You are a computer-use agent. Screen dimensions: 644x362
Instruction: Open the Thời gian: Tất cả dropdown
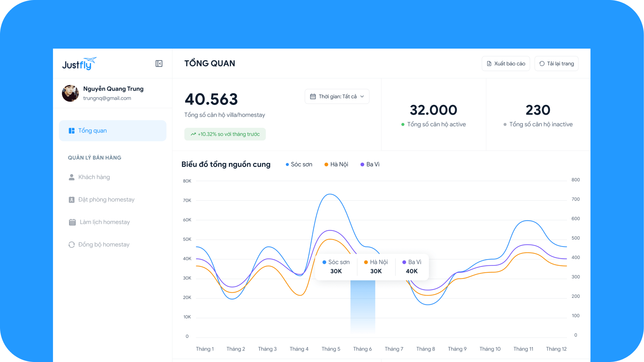click(x=337, y=97)
